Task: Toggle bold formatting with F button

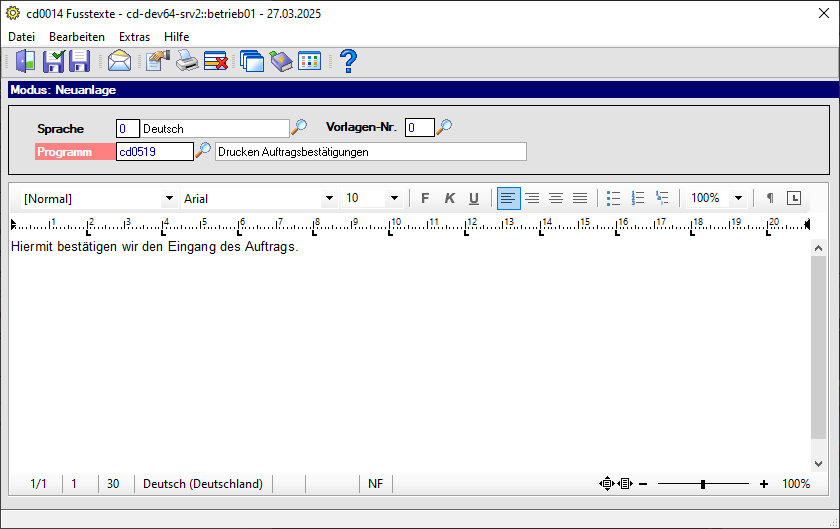Action: 425,198
